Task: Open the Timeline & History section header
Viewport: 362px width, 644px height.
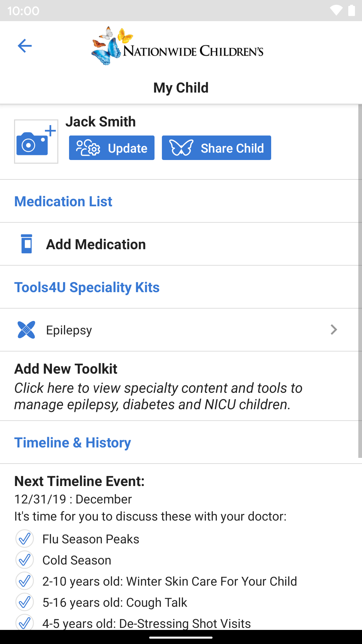Action: [x=72, y=442]
